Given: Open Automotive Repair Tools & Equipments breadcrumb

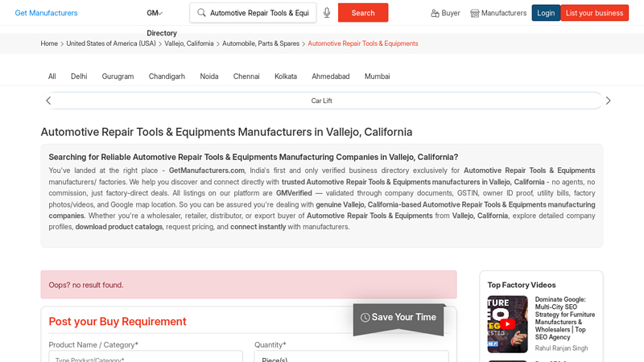Looking at the screenshot, I should [363, 43].
